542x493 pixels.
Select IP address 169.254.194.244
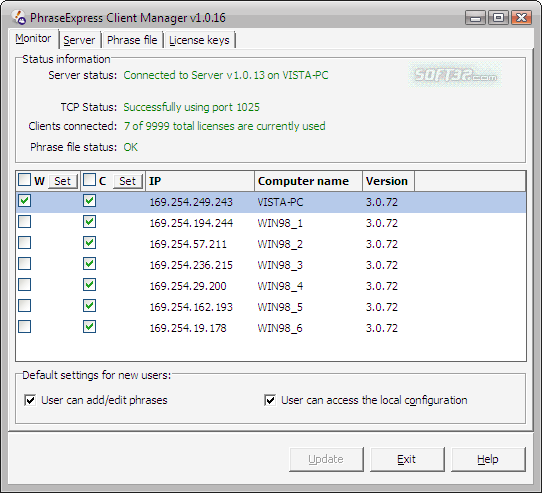(x=191, y=223)
